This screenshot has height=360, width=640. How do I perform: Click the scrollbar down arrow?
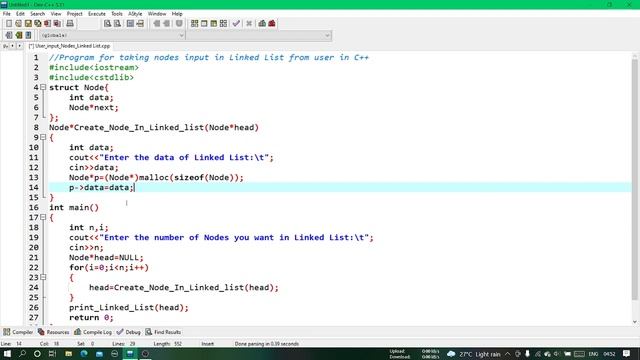pyautogui.click(x=635, y=322)
